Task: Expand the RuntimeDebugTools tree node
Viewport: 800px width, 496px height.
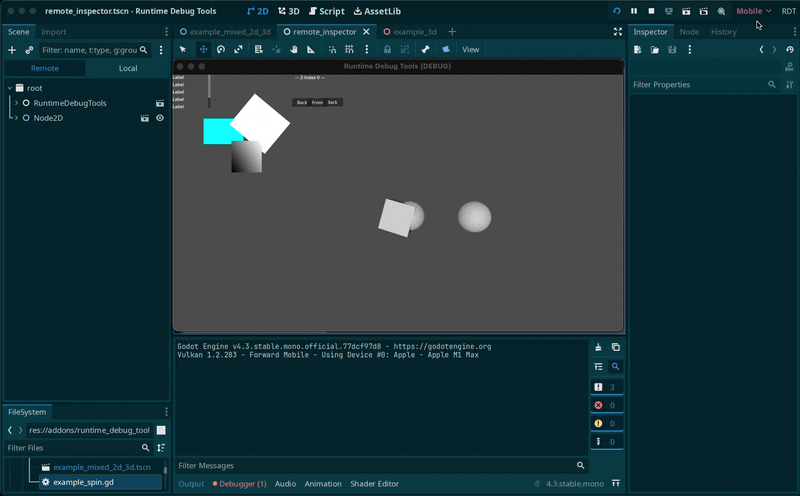Action: (16, 103)
